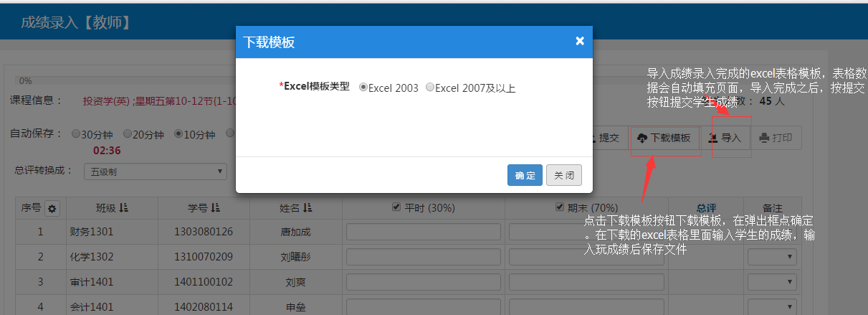
Task: Open column settings gear next to 序号
Action: (52, 208)
